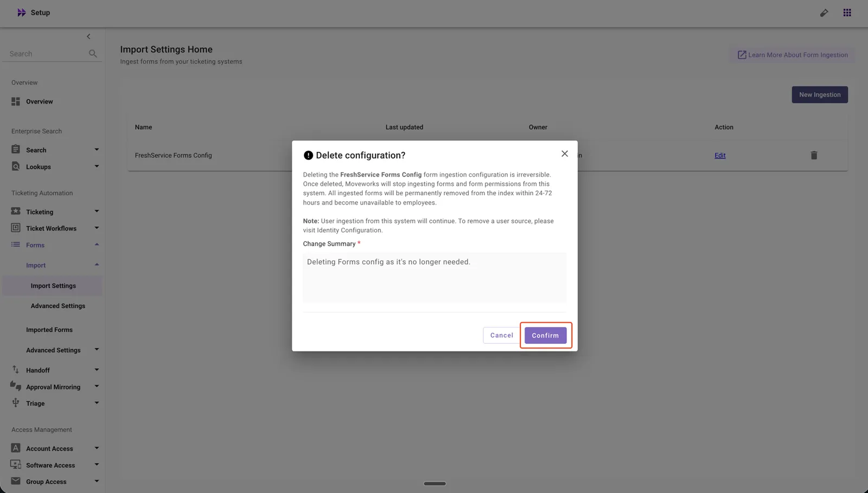
Task: Click the Lookups icon in sidebar
Action: click(x=16, y=166)
